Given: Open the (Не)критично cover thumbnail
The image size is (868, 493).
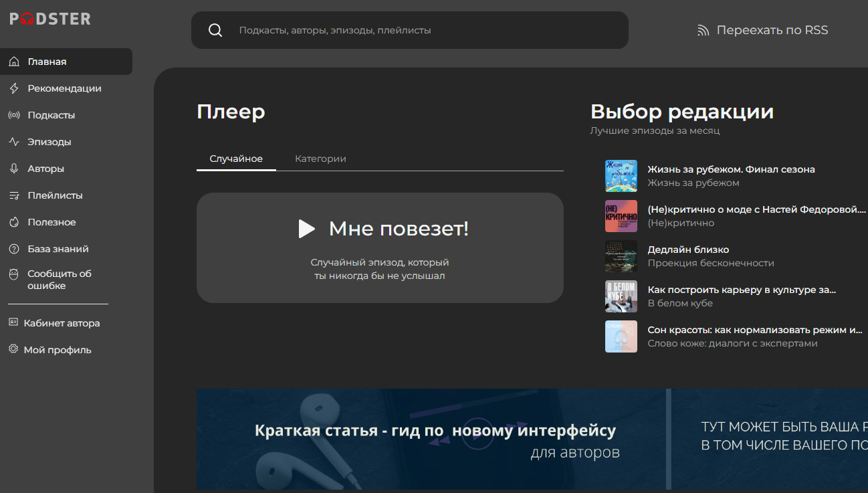Looking at the screenshot, I should pos(621,216).
